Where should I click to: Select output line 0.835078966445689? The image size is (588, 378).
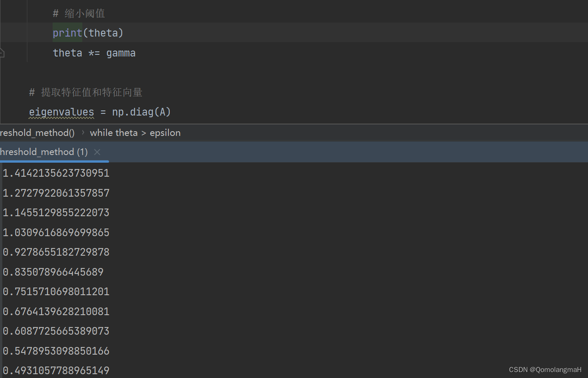coord(53,272)
